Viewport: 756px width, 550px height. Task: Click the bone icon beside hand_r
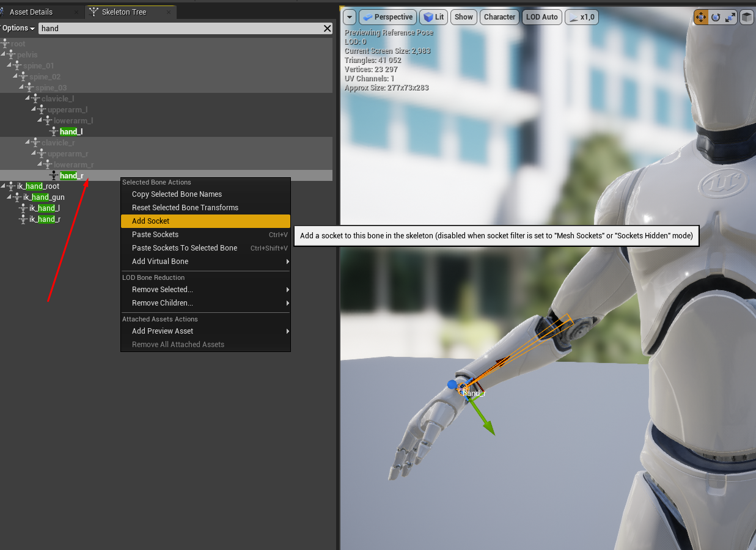(52, 175)
